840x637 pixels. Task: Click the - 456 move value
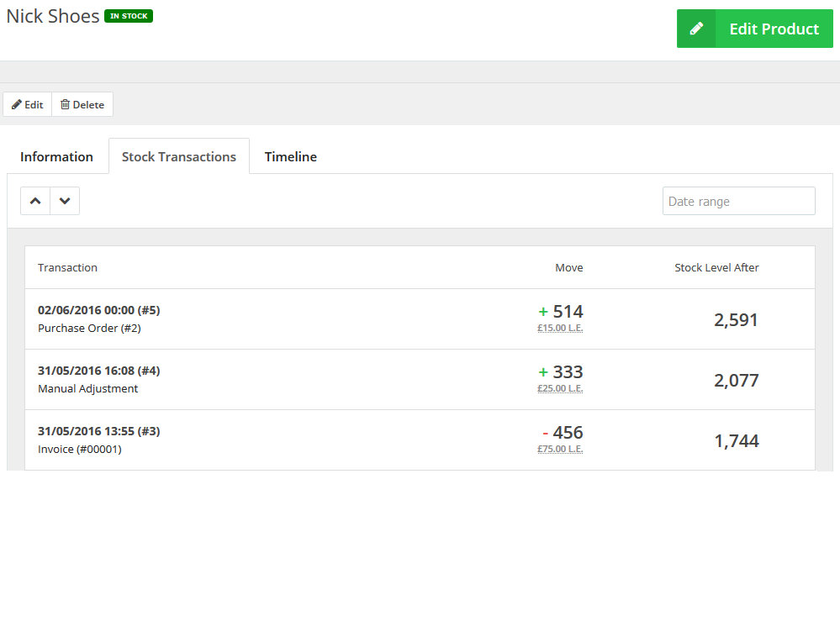tap(563, 432)
